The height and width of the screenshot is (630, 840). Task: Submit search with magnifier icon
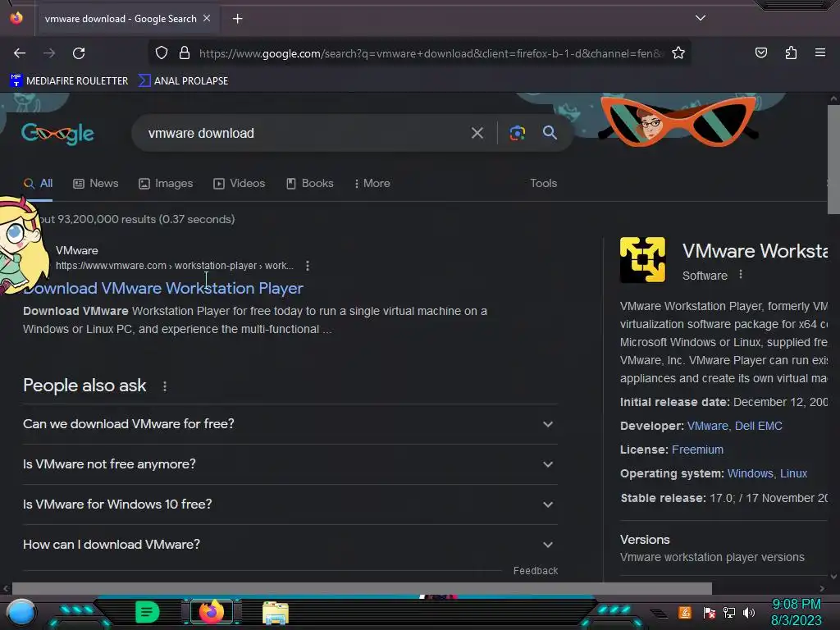click(550, 132)
